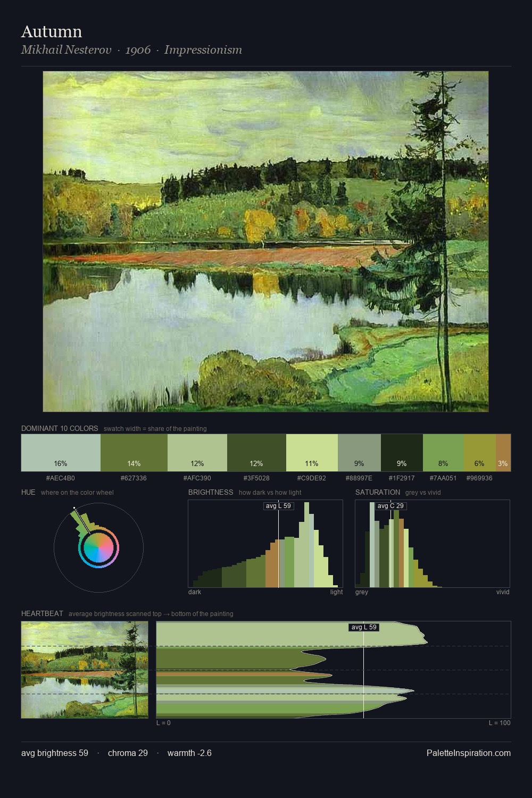Viewport: 532px width, 798px height.
Task: Select the grey-green #88997E swatch
Action: [359, 453]
